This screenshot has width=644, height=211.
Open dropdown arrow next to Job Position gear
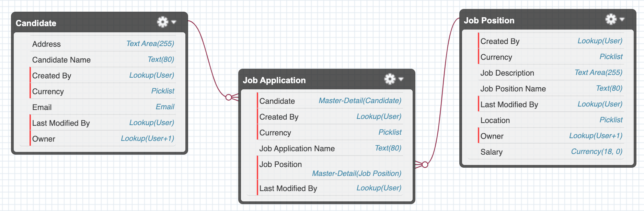coord(622,19)
